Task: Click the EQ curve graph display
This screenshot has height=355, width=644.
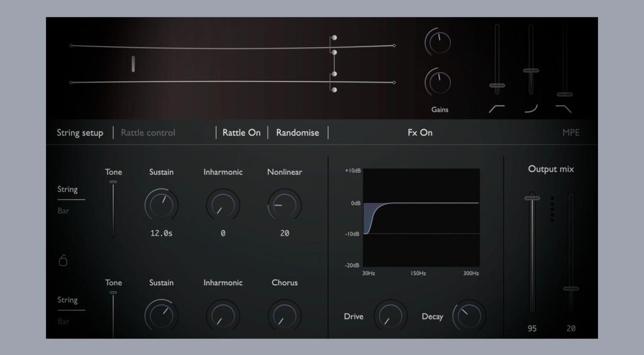Action: (421, 217)
